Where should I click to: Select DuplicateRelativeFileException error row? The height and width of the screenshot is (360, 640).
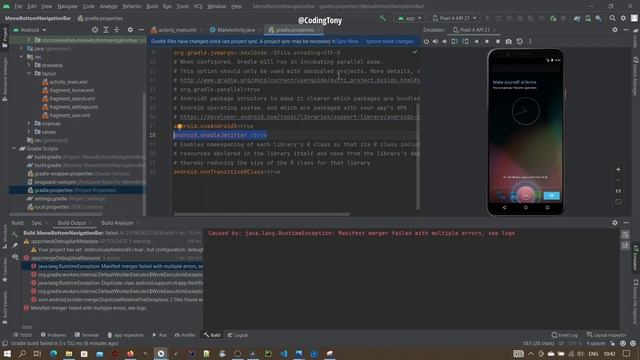pyautogui.click(x=117, y=300)
